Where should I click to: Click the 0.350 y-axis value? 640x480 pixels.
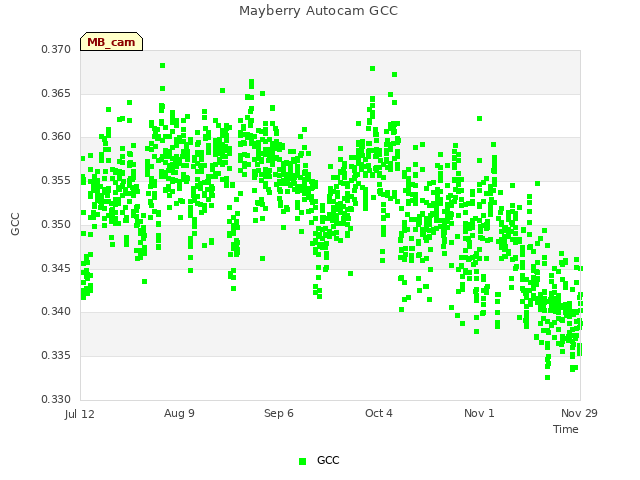(x=56, y=224)
